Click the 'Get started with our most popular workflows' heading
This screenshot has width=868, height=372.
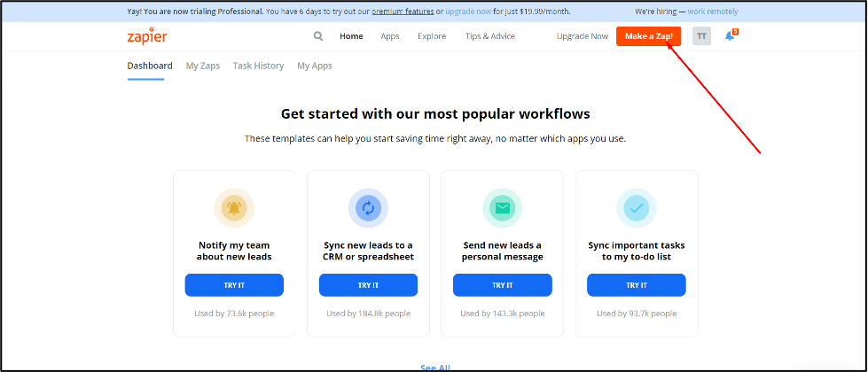point(435,114)
